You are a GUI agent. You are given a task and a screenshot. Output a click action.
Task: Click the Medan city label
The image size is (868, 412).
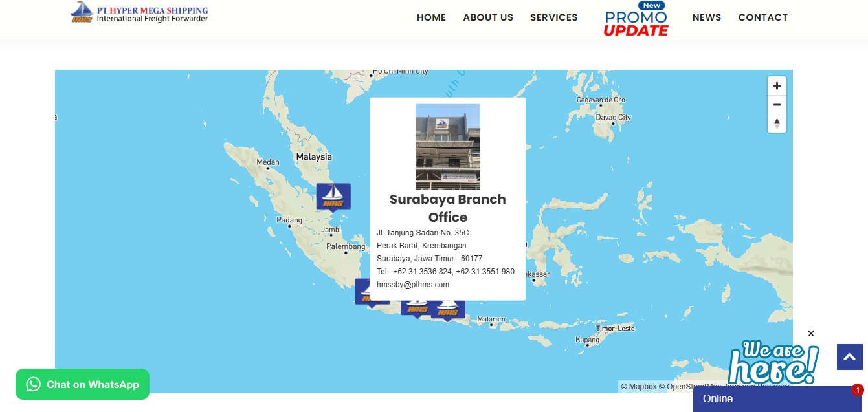coord(268,162)
